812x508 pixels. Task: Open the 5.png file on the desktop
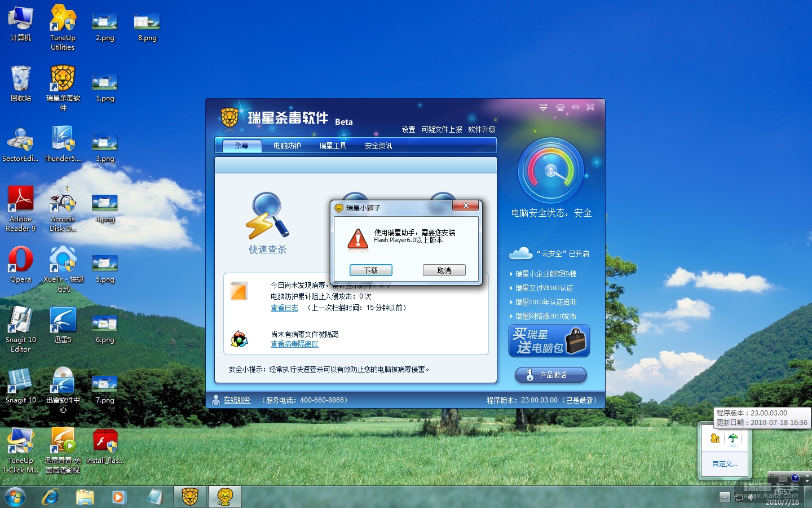tap(105, 269)
